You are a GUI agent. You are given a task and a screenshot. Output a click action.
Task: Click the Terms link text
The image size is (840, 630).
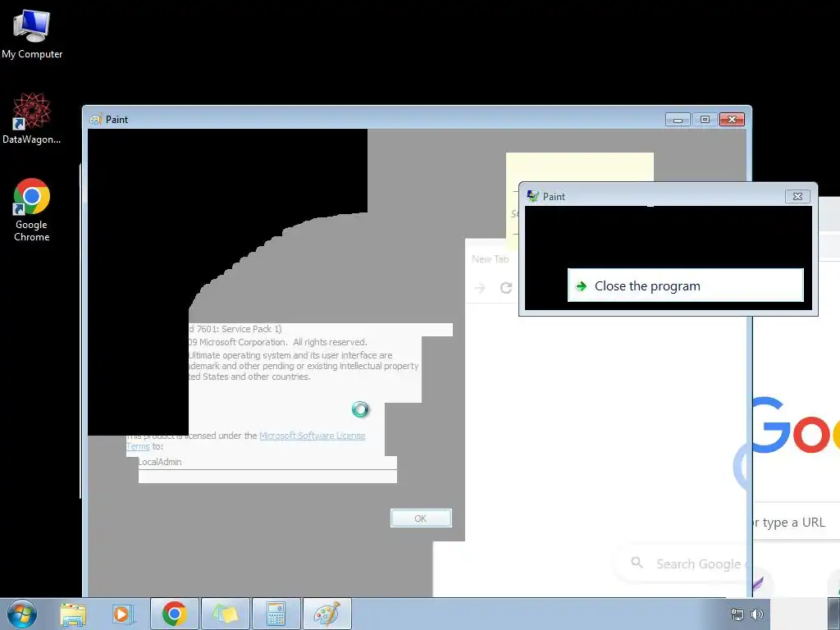138,446
